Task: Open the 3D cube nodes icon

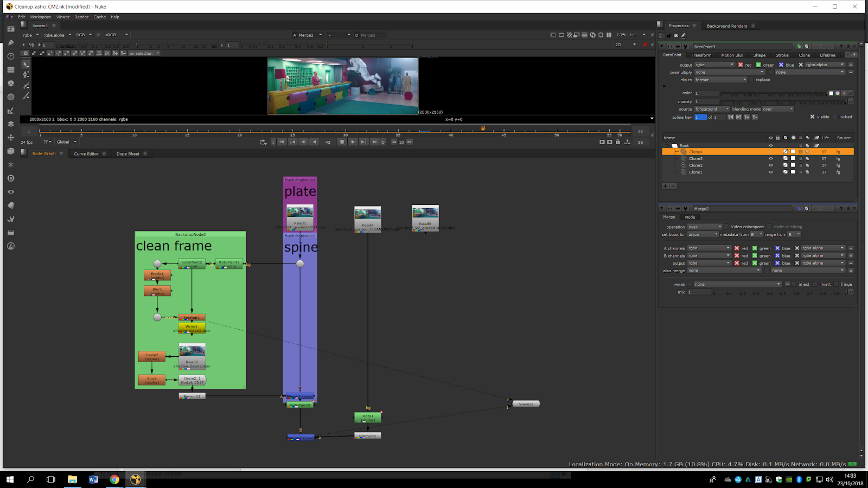Action: pos(10,151)
